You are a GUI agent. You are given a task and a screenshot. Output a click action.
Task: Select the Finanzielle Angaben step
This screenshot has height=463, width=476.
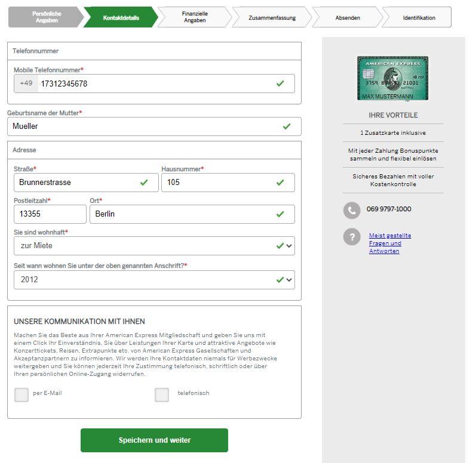pos(195,17)
